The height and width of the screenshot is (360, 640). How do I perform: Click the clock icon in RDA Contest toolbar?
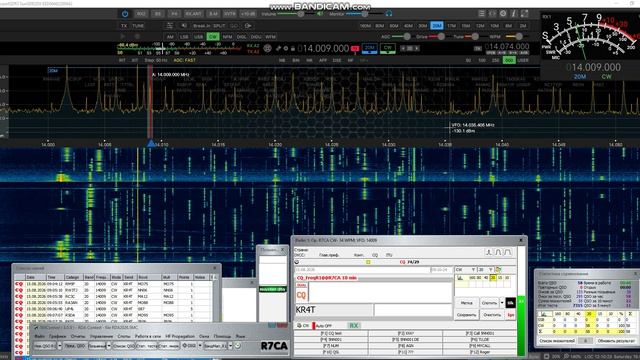(x=238, y=346)
